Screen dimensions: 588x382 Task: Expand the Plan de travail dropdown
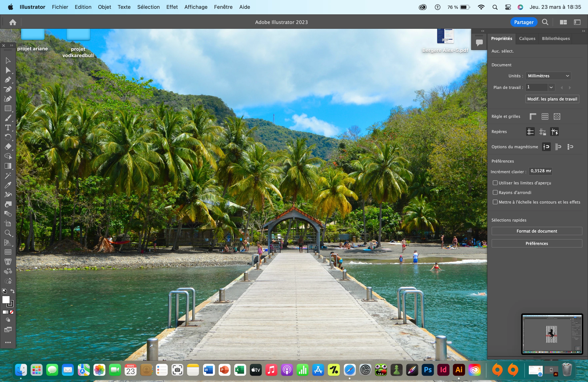(x=551, y=87)
